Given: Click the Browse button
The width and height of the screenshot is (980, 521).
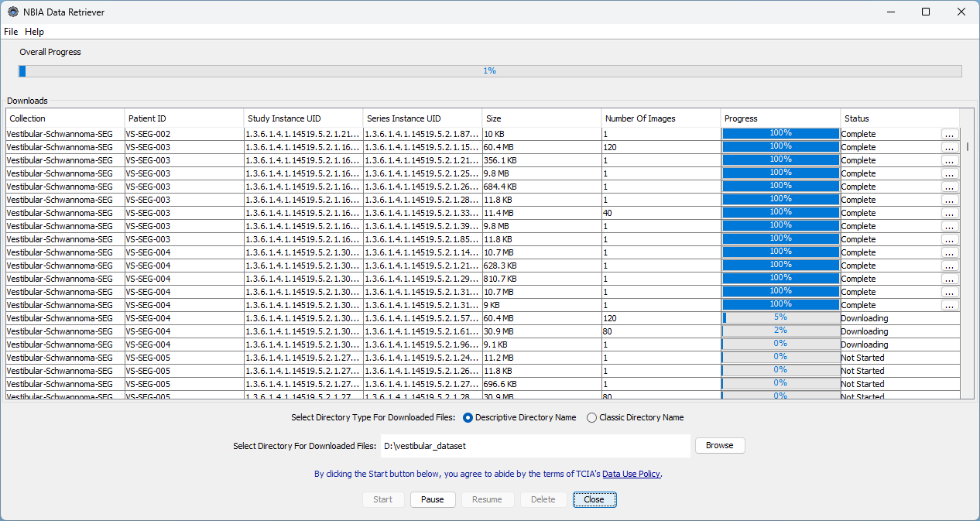Looking at the screenshot, I should [719, 446].
